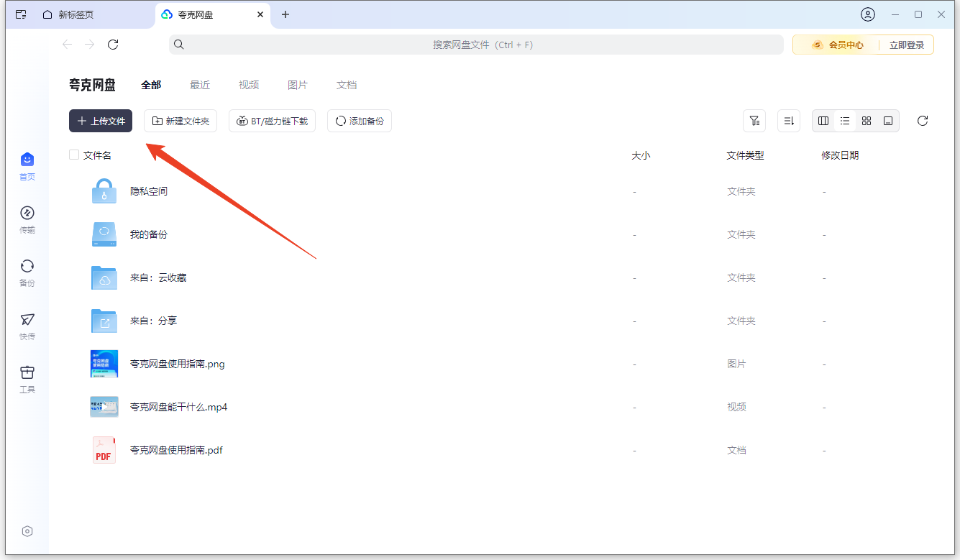Click 立即登录 to log in
Viewport: 960px width, 560px height.
coord(905,44)
